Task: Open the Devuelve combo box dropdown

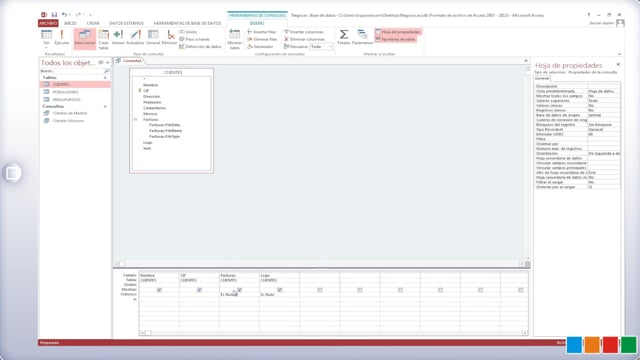Action: (x=331, y=47)
